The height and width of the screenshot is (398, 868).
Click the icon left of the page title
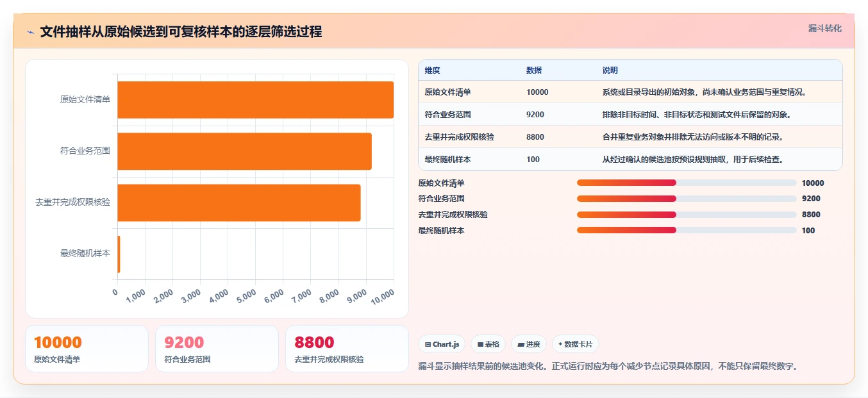(30, 32)
